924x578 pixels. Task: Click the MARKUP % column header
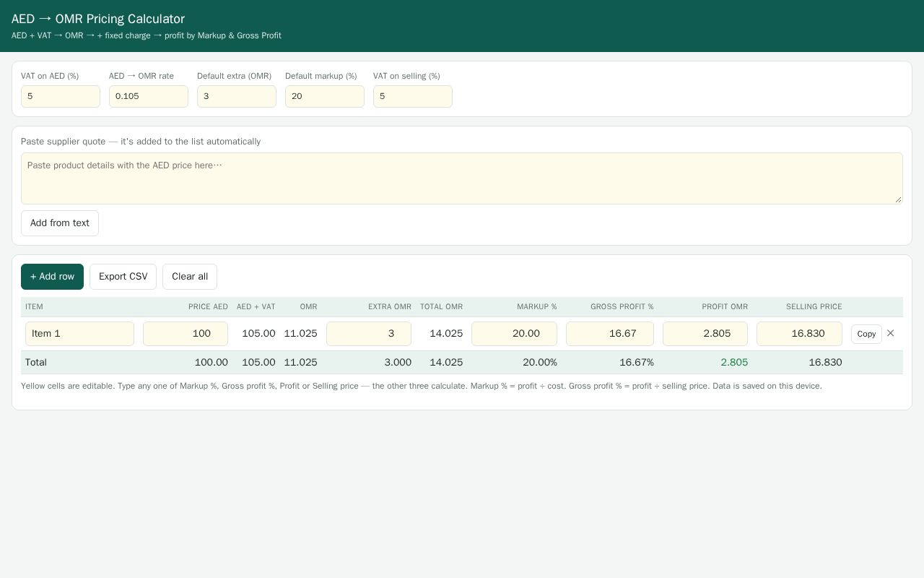[x=537, y=307]
